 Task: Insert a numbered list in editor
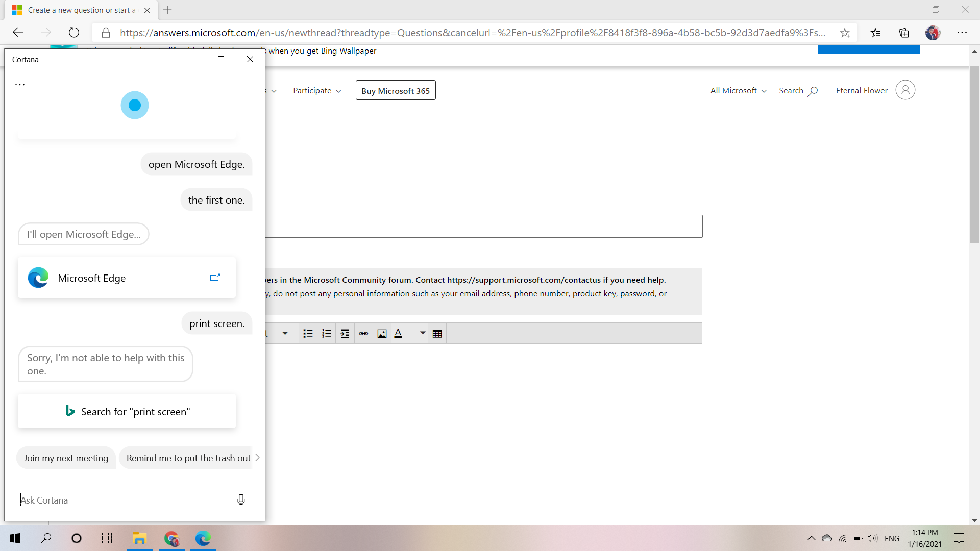[327, 334]
